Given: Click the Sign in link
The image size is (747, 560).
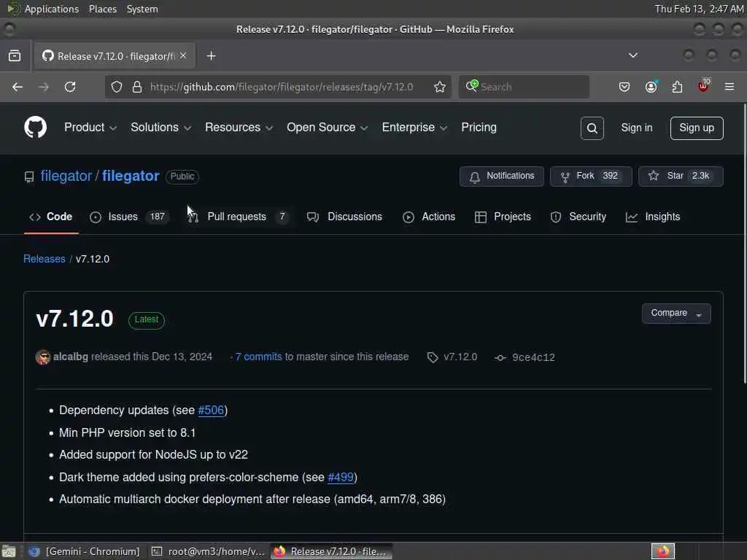Looking at the screenshot, I should click(636, 128).
